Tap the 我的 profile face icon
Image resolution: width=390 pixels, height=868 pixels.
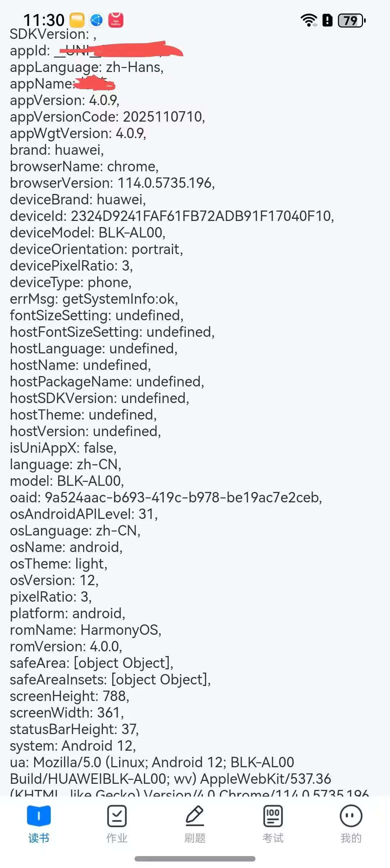351,816
